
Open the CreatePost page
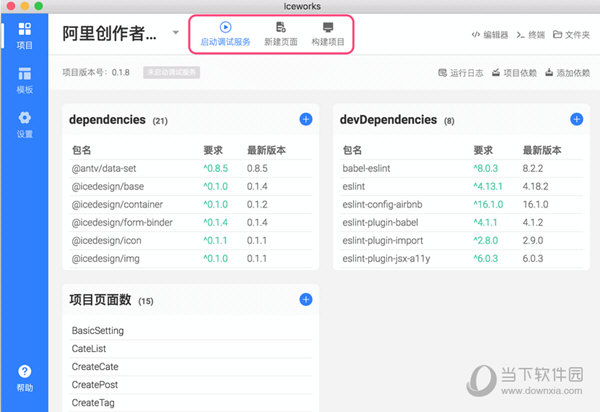tap(191, 384)
